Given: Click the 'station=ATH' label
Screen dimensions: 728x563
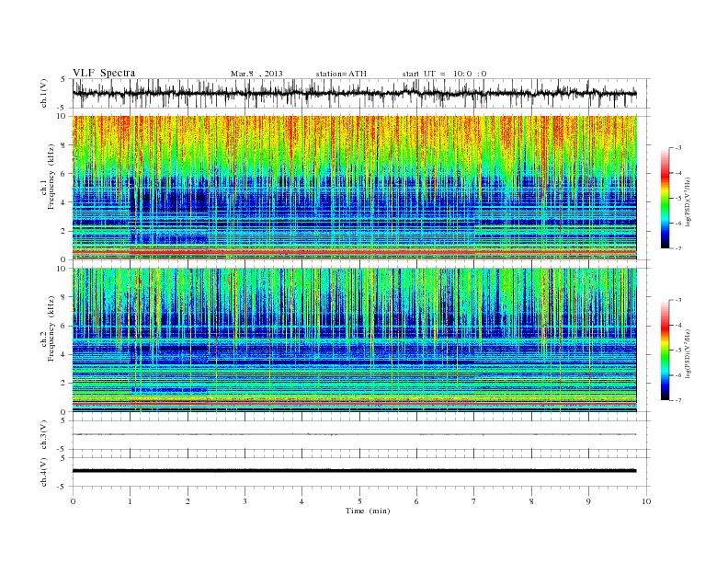Looking at the screenshot, I should pos(341,74).
